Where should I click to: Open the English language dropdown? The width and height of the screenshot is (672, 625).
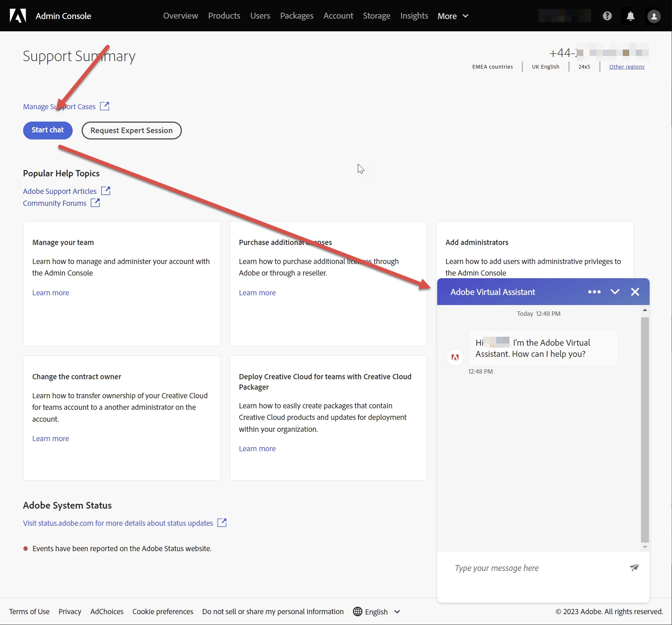(x=382, y=612)
